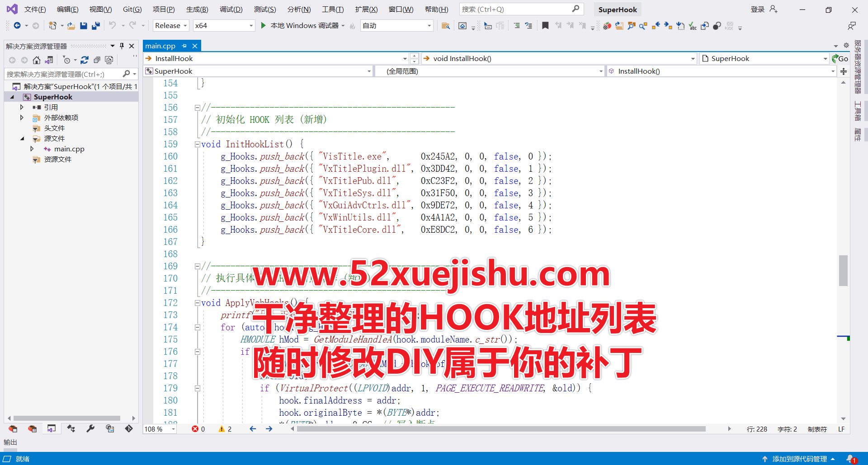Collapse the InitHookList function body
The image size is (868, 465).
(x=197, y=144)
